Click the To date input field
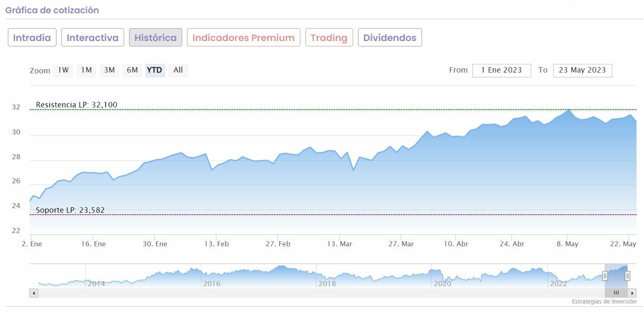Image resolution: width=644 pixels, height=318 pixels. coord(582,70)
